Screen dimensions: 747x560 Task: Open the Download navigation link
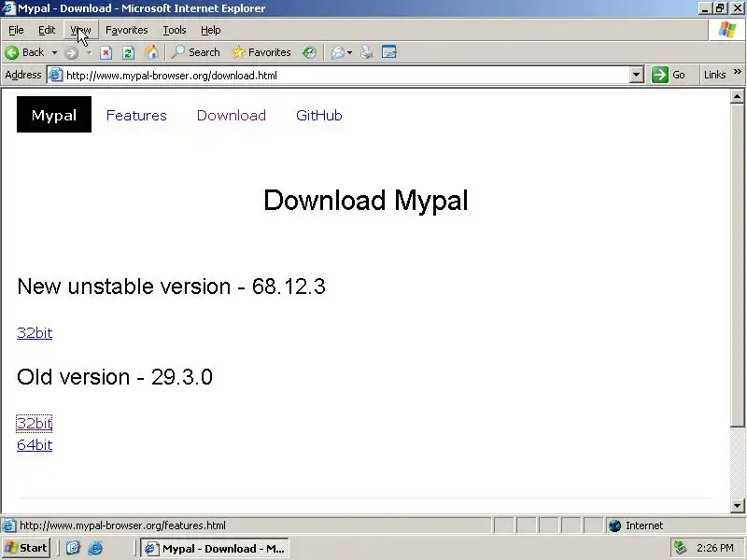[231, 115]
